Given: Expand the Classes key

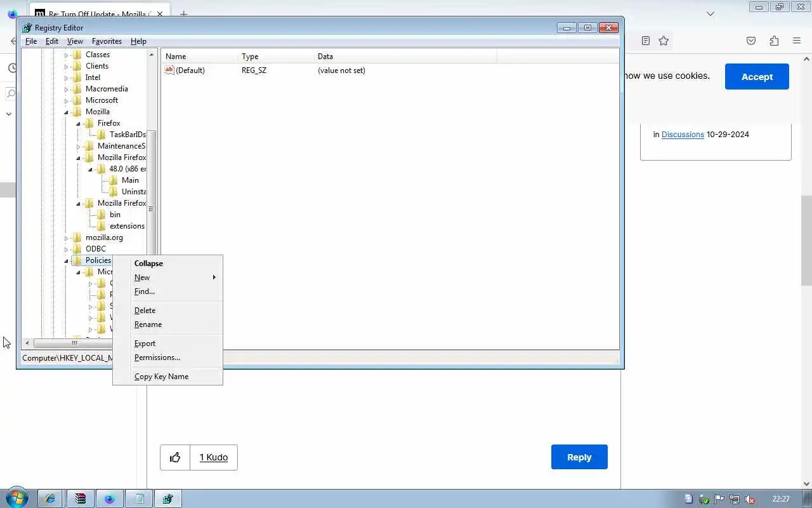Looking at the screenshot, I should click(x=66, y=55).
